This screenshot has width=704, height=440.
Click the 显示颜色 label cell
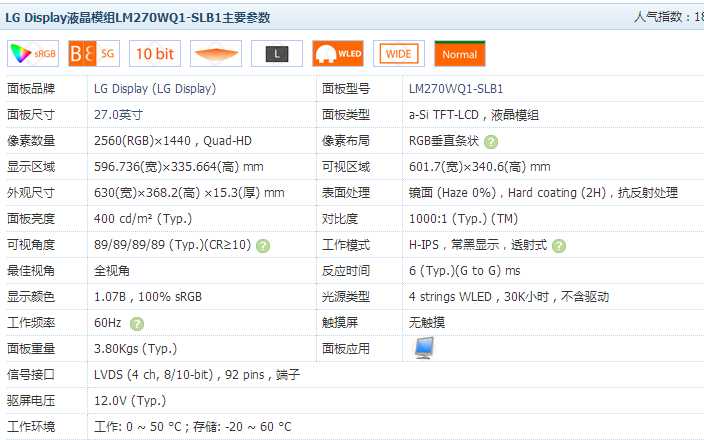coord(31,297)
